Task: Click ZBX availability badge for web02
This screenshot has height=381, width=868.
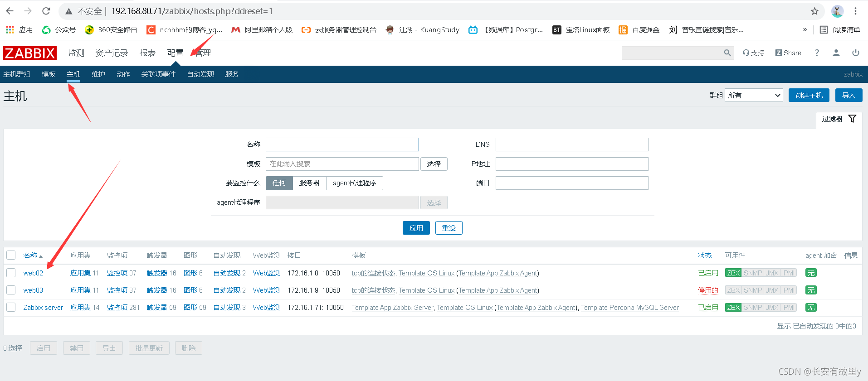Action: pyautogui.click(x=733, y=273)
